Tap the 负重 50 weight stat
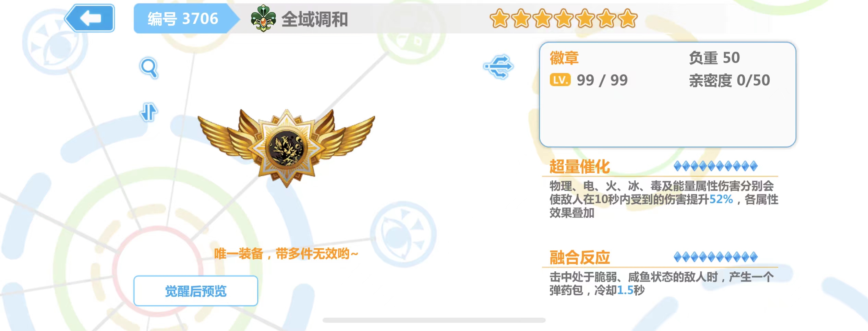868x331 pixels. 714,58
